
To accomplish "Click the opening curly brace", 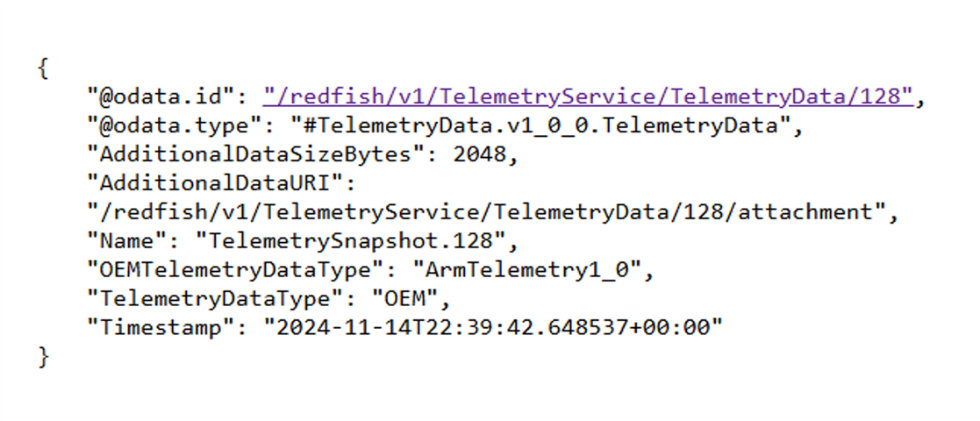I will [x=43, y=68].
